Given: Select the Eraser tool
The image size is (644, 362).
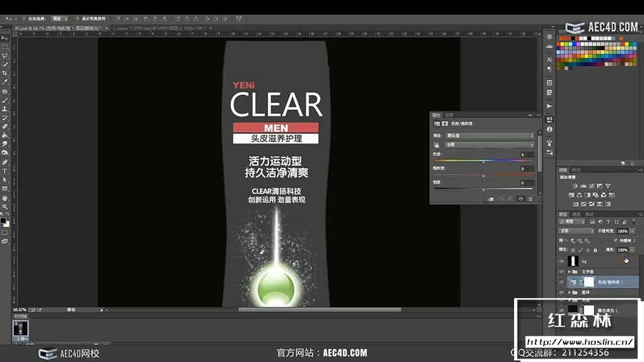Looking at the screenshot, I should click(5, 126).
